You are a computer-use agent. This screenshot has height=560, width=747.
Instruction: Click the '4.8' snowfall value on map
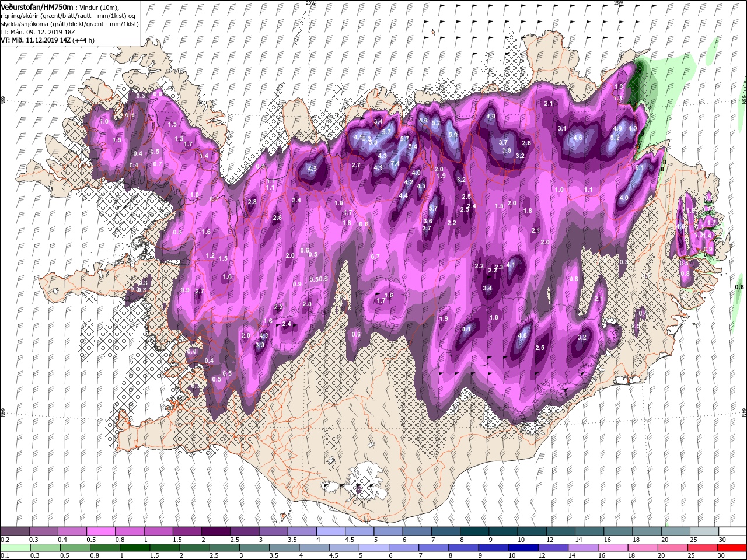(x=522, y=335)
